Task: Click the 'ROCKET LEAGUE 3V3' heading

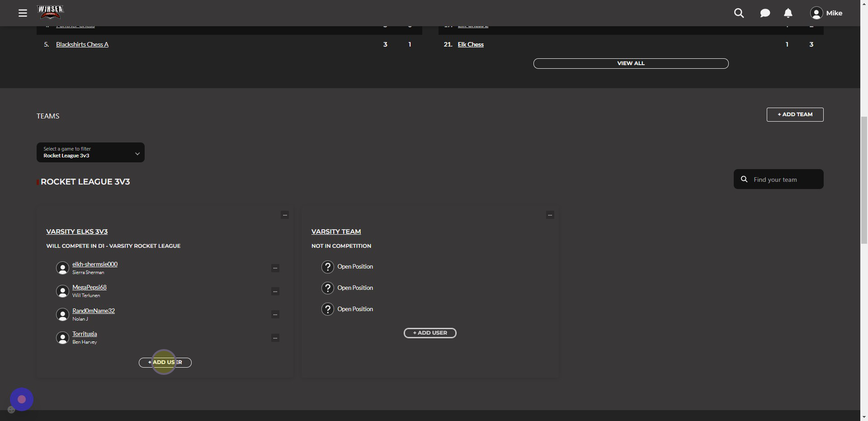Action: tap(85, 182)
